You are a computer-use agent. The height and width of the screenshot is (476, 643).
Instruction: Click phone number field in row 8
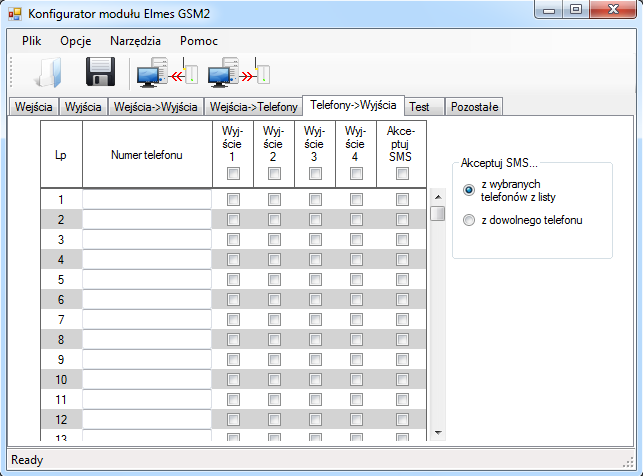tap(147, 340)
